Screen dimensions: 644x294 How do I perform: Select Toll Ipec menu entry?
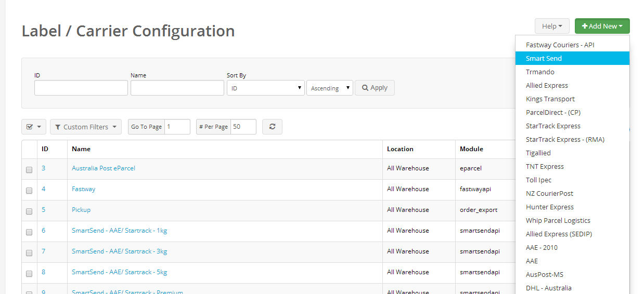pos(572,180)
